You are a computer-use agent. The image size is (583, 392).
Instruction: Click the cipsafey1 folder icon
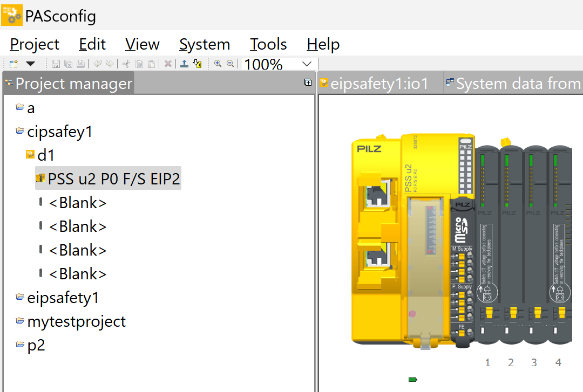(20, 131)
